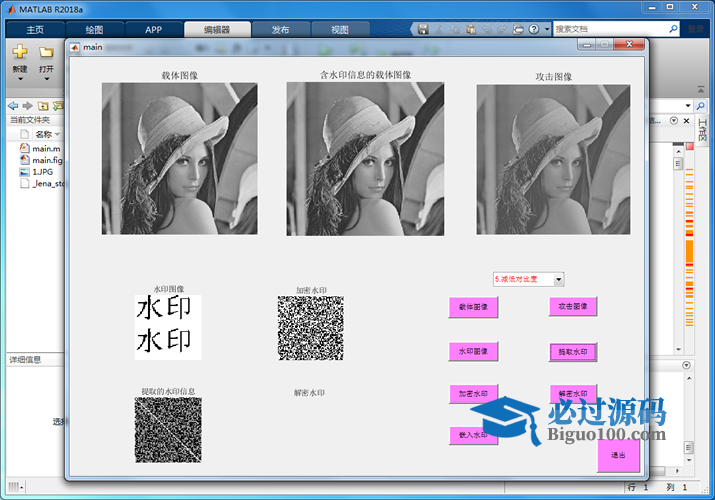Click the 水印图像 pink button
Screen dimensions: 715x500
473,351
